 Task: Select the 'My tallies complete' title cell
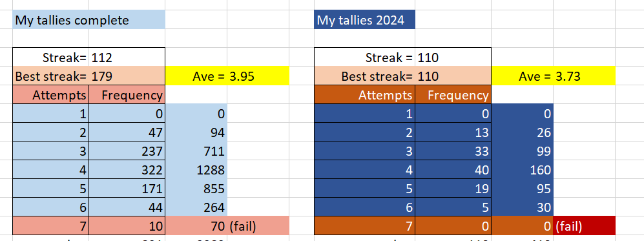coord(88,20)
